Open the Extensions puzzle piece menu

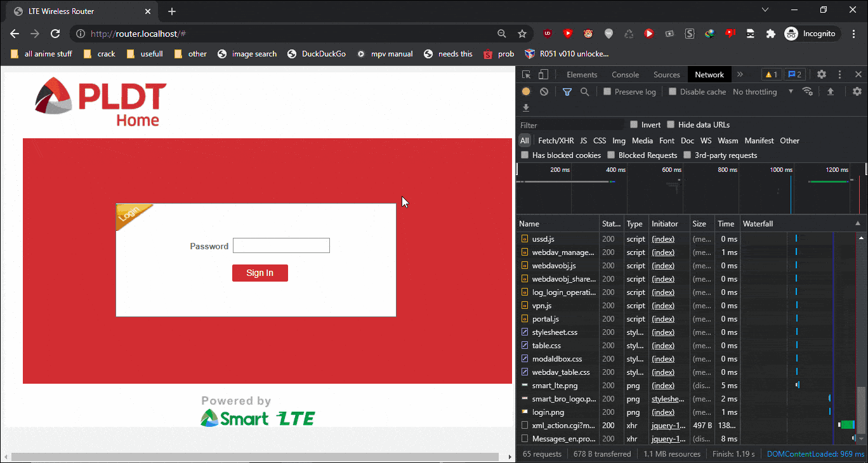coord(771,34)
